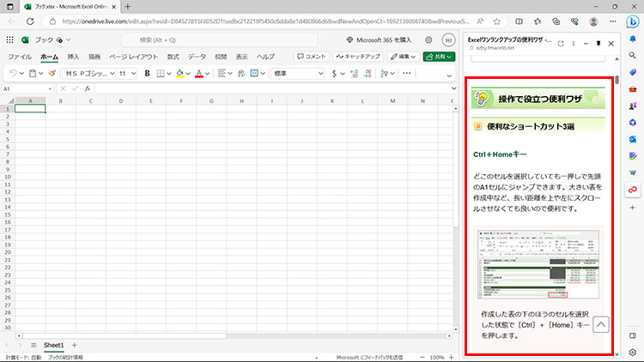Image resolution: width=644 pixels, height=362 pixels.
Task: Open the Excel settings gear icon
Action: click(x=428, y=39)
